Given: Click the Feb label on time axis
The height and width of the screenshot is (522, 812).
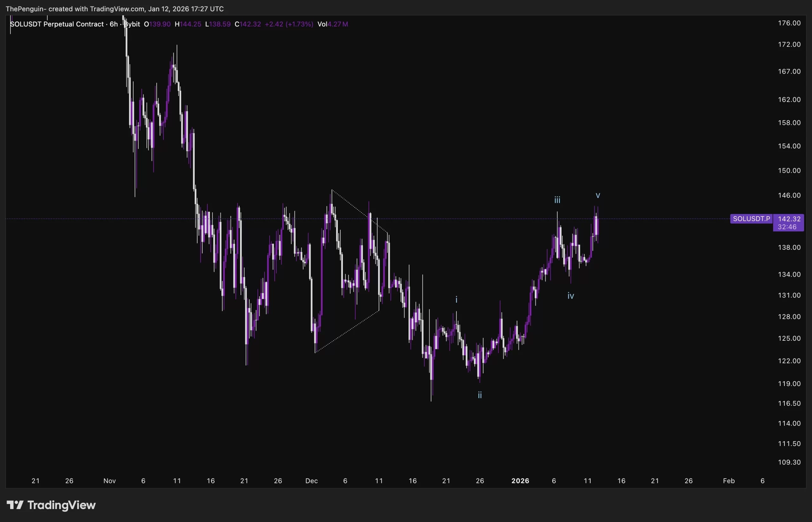Looking at the screenshot, I should (729, 481).
